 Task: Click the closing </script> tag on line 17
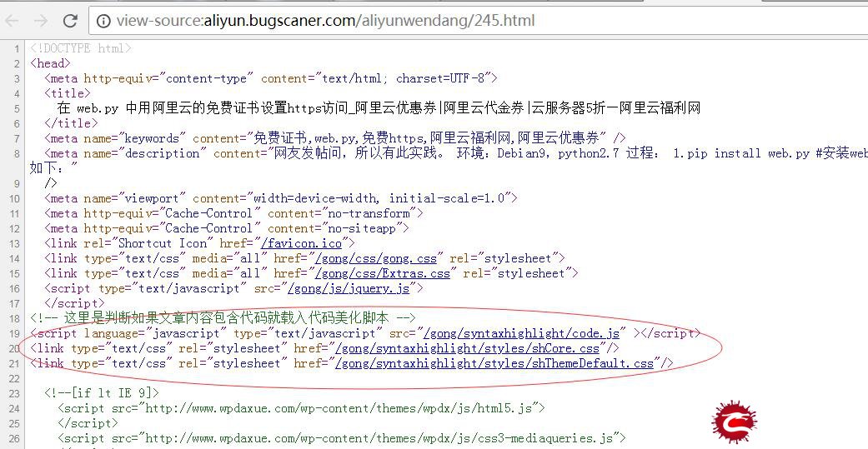click(74, 303)
